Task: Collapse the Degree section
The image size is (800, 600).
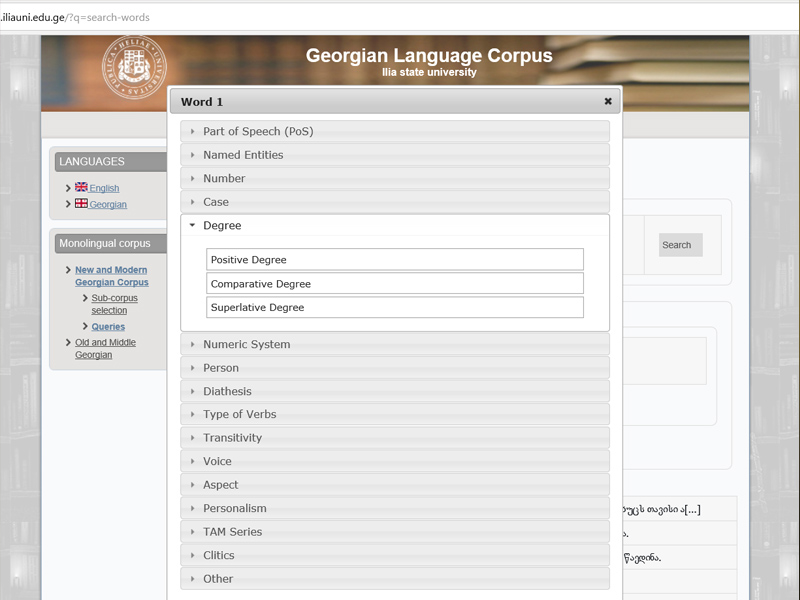Action: pyautogui.click(x=395, y=225)
